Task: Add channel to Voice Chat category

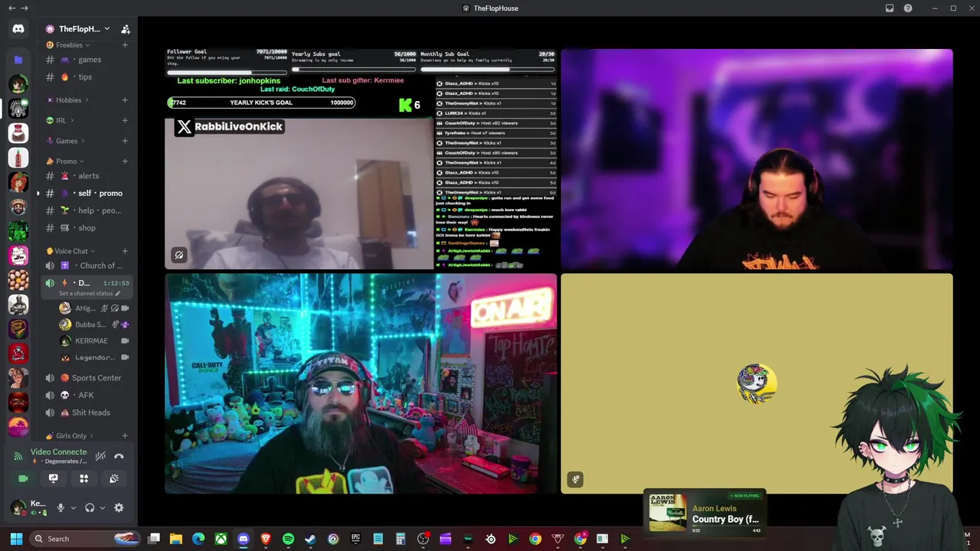Action: pos(125,251)
